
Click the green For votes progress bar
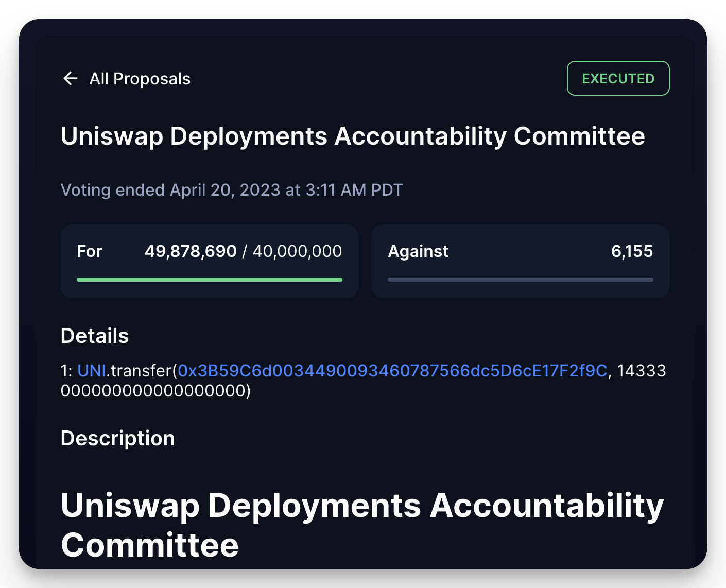(210, 280)
